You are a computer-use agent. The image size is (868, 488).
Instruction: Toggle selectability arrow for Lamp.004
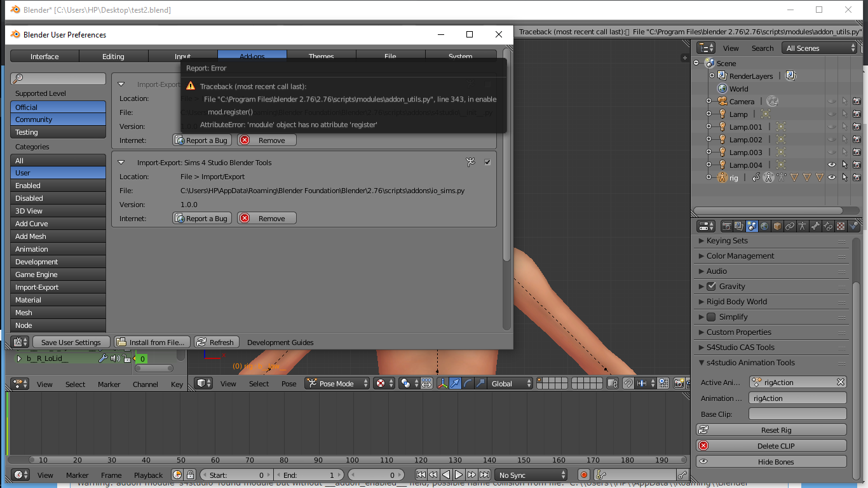tap(844, 165)
